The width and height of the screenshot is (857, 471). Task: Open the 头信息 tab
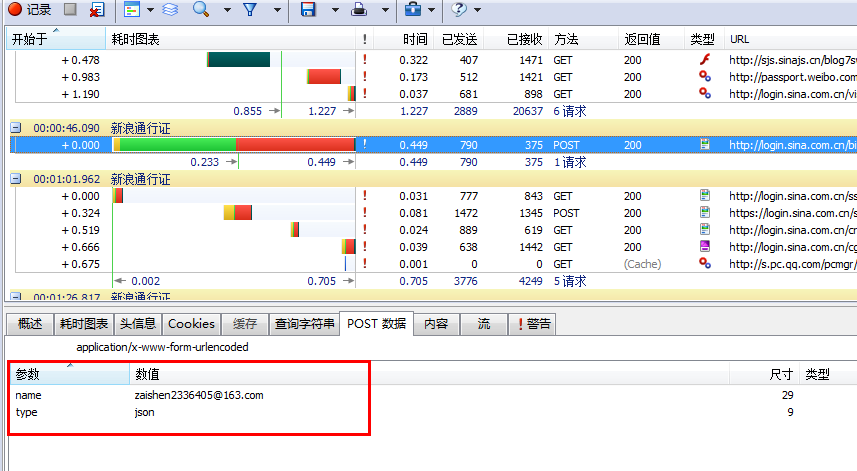pyautogui.click(x=138, y=324)
